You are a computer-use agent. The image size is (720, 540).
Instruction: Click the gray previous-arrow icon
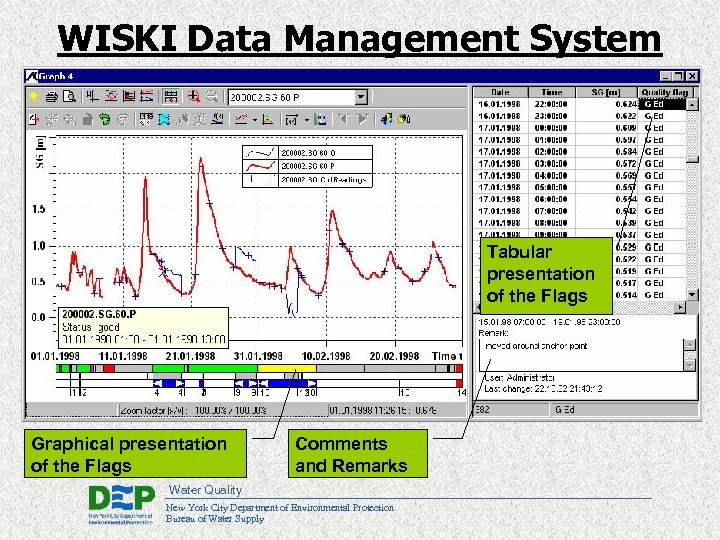(x=343, y=120)
